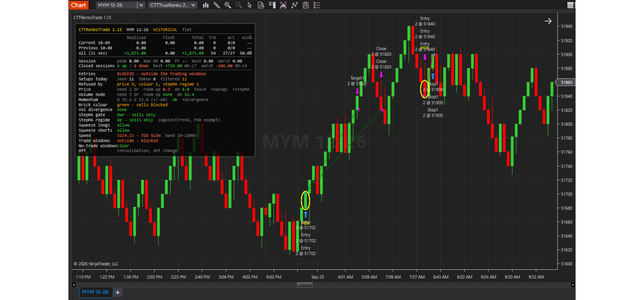Click the '3214.1s - TOO SLOW' speed value
The image size is (644, 300).
tap(139, 136)
